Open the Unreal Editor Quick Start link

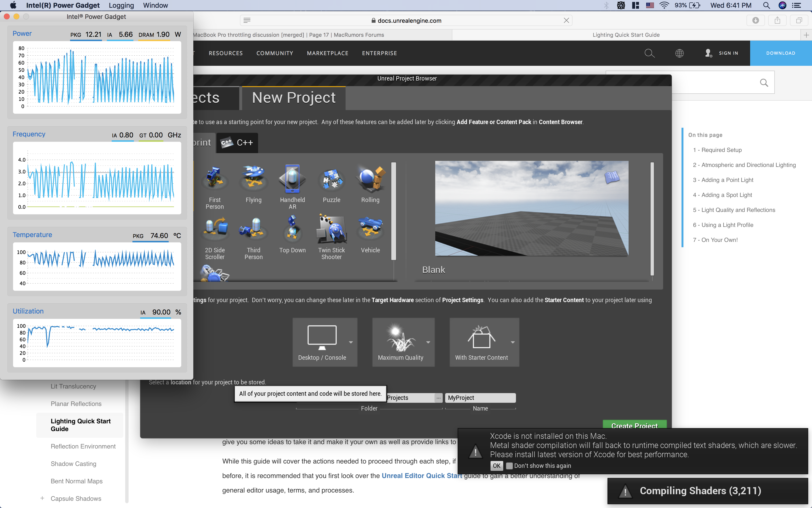point(422,476)
